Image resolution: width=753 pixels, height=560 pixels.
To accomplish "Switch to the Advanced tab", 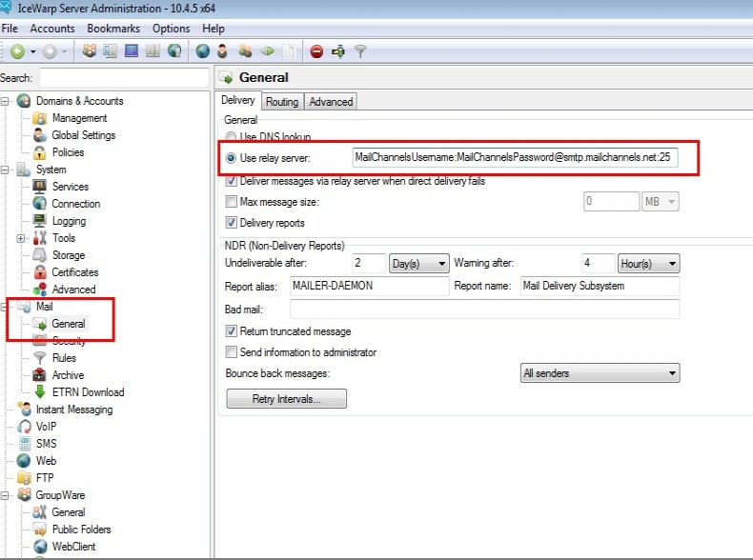I will click(331, 101).
